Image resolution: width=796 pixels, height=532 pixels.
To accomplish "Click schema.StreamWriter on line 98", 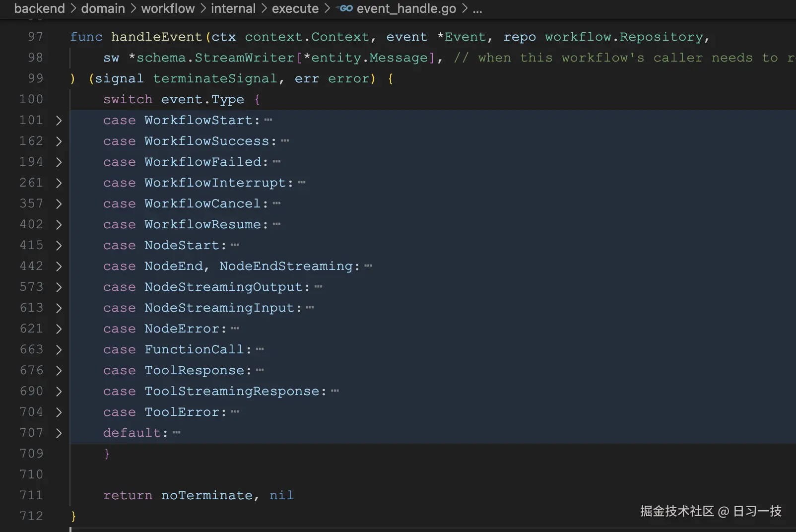I will tap(215, 58).
